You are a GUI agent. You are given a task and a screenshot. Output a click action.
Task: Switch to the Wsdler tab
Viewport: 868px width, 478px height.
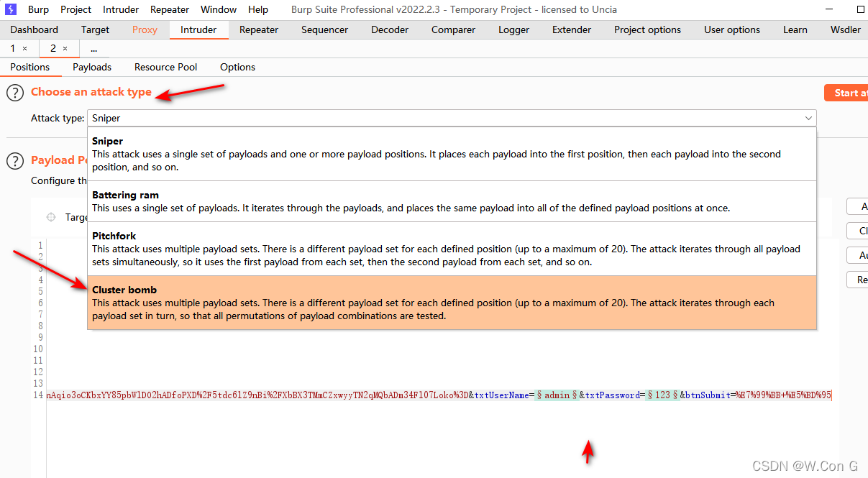point(846,29)
